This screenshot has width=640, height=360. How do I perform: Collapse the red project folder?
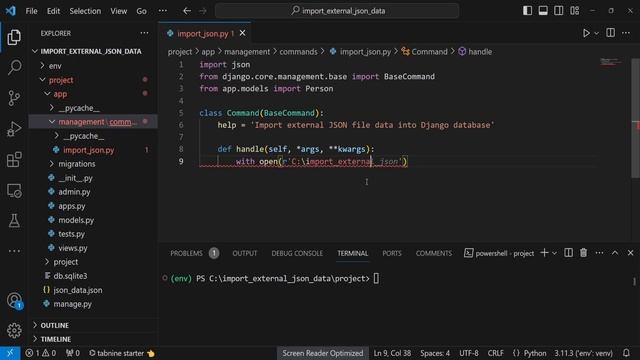coord(42,80)
